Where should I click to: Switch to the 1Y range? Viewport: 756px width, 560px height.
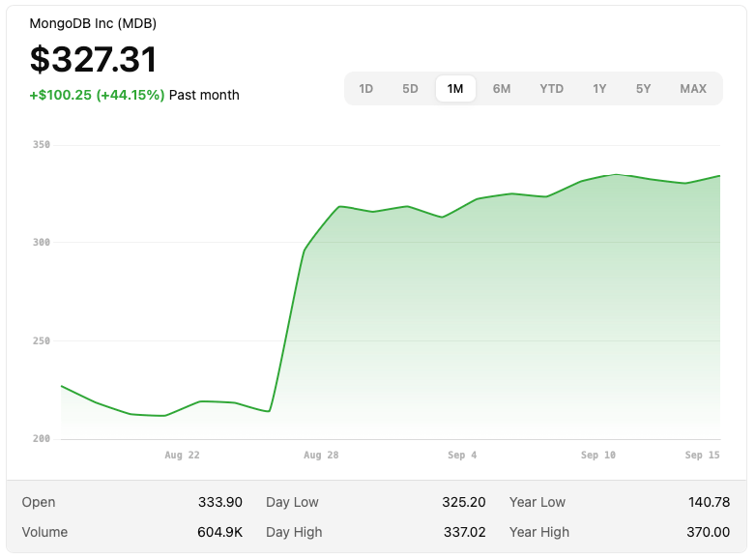(599, 89)
